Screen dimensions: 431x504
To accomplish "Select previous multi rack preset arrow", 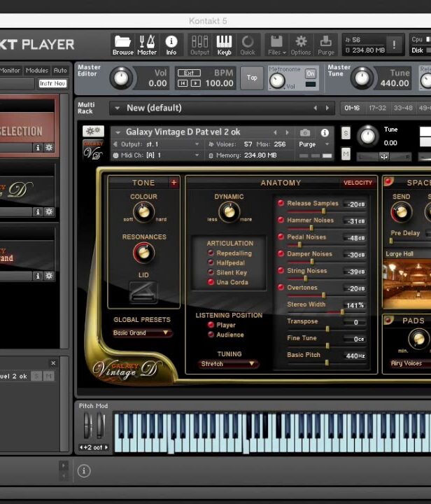I will click(x=316, y=108).
